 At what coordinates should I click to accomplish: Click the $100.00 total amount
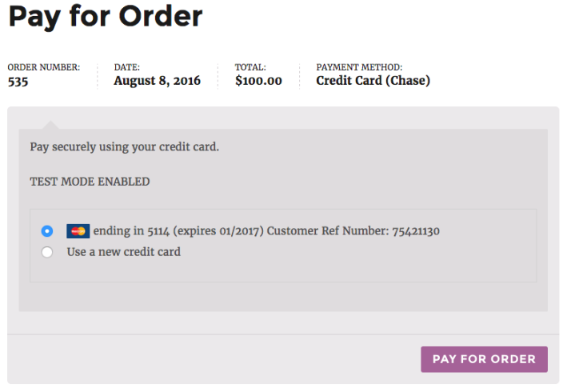click(258, 81)
